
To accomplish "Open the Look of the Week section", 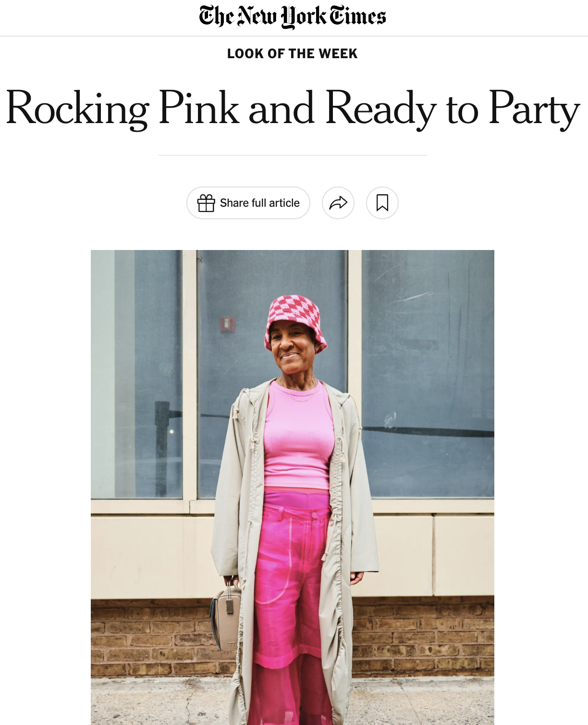I will pyautogui.click(x=293, y=53).
